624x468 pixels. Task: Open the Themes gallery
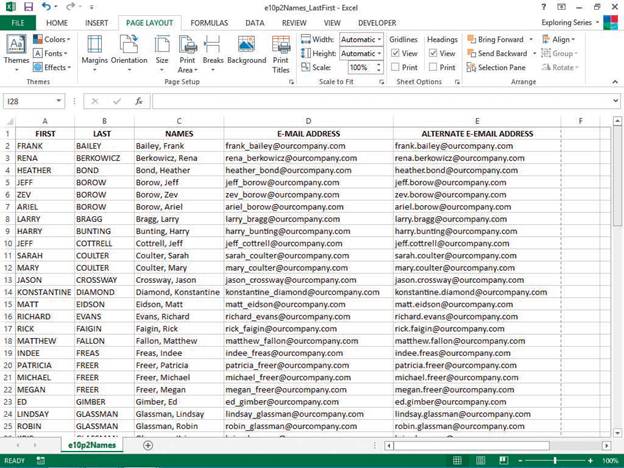click(16, 50)
